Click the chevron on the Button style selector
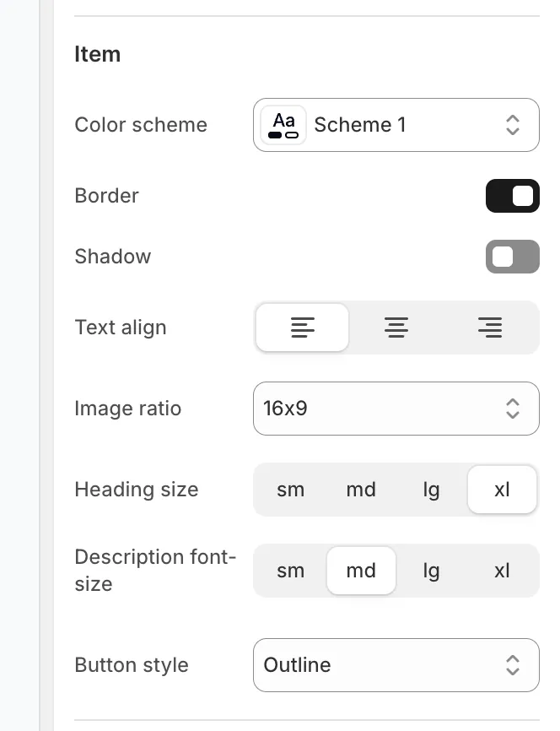The image size is (560, 731). tap(513, 665)
